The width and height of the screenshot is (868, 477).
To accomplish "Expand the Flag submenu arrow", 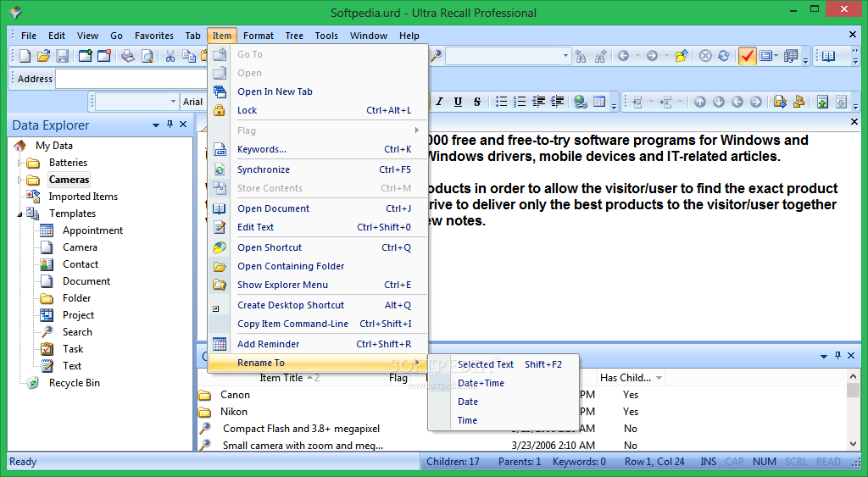I will [x=417, y=130].
